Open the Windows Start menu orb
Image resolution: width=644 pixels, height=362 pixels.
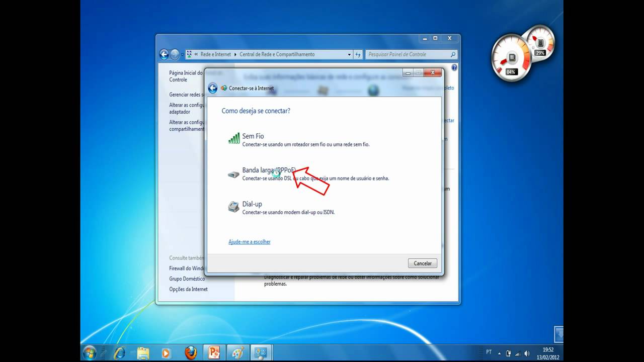coord(90,352)
